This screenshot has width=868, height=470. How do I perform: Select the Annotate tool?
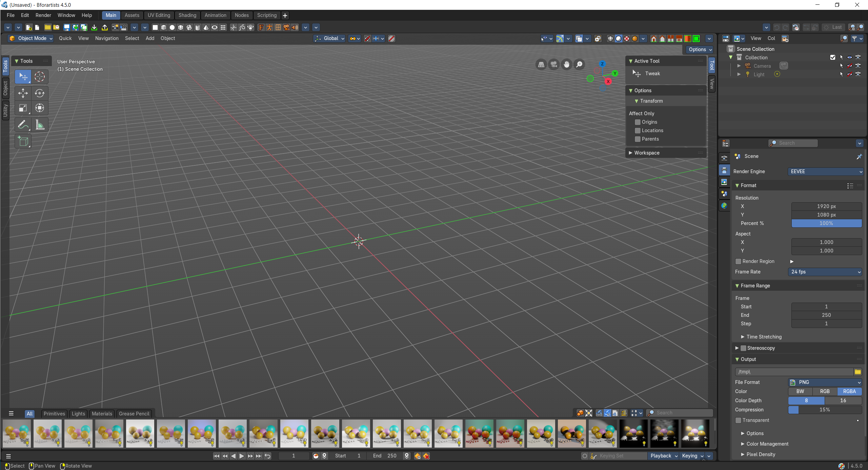coord(23,125)
